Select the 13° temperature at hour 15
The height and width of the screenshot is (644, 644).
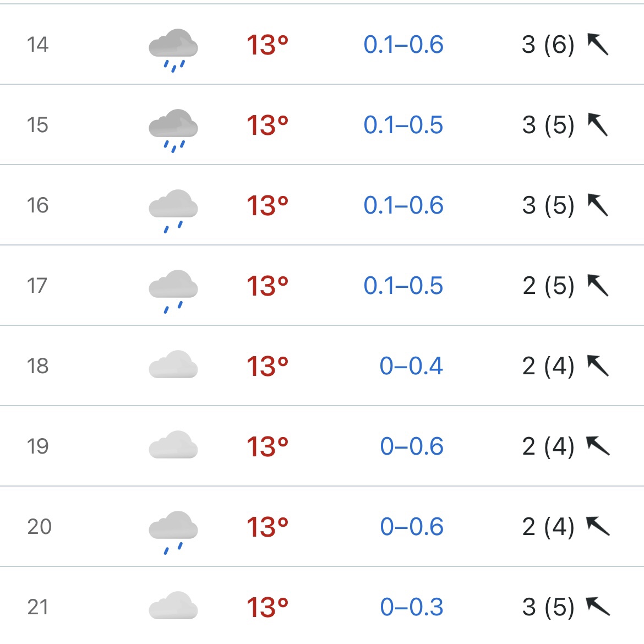268,125
